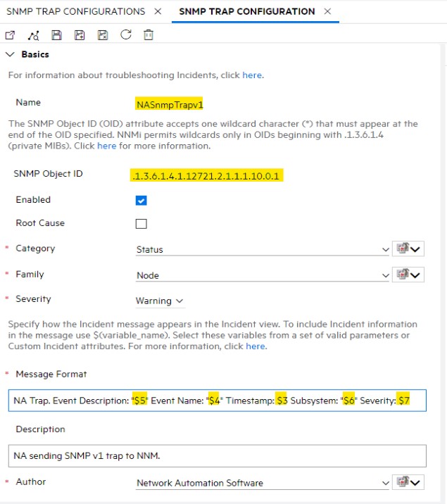Image resolution: width=447 pixels, height=504 pixels.
Task: Click the Delete trash can icon
Action: 149,35
